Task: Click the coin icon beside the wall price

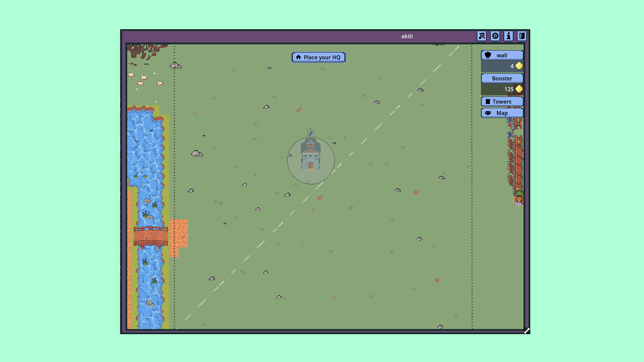Action: [x=518, y=66]
